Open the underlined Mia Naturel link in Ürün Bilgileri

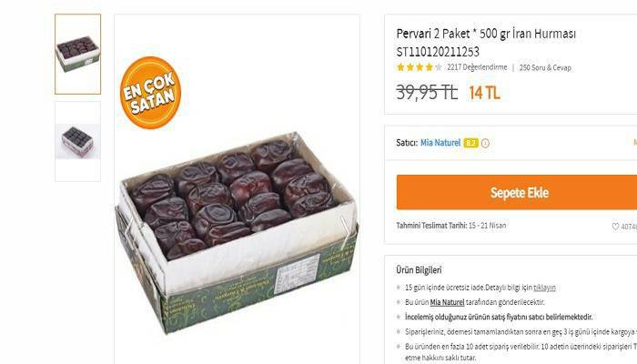tap(448, 302)
